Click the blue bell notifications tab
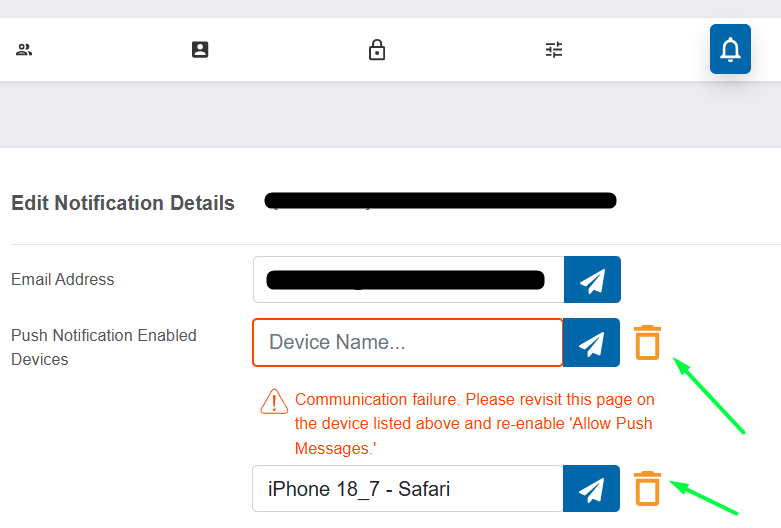This screenshot has width=781, height=528. tap(730, 49)
